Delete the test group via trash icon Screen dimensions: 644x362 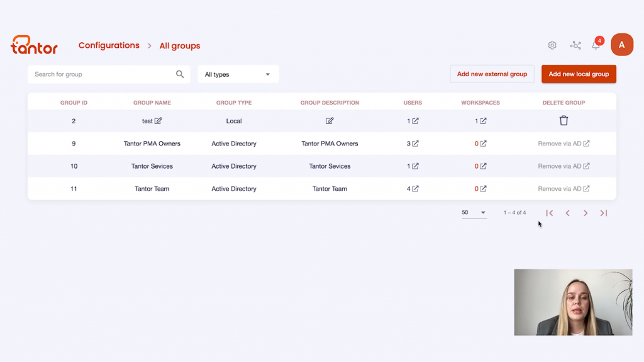click(x=563, y=120)
